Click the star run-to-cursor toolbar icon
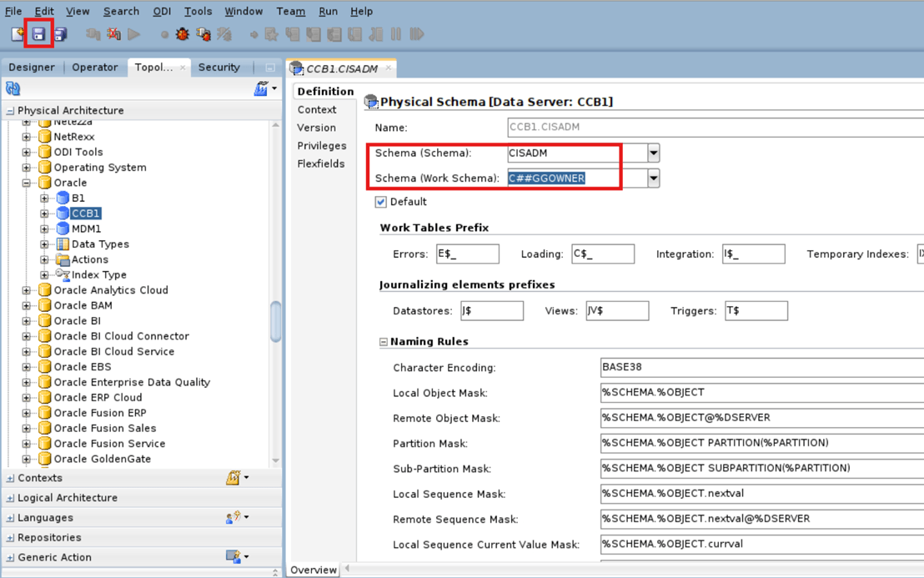Screen dimensions: 924x578 pos(271,34)
